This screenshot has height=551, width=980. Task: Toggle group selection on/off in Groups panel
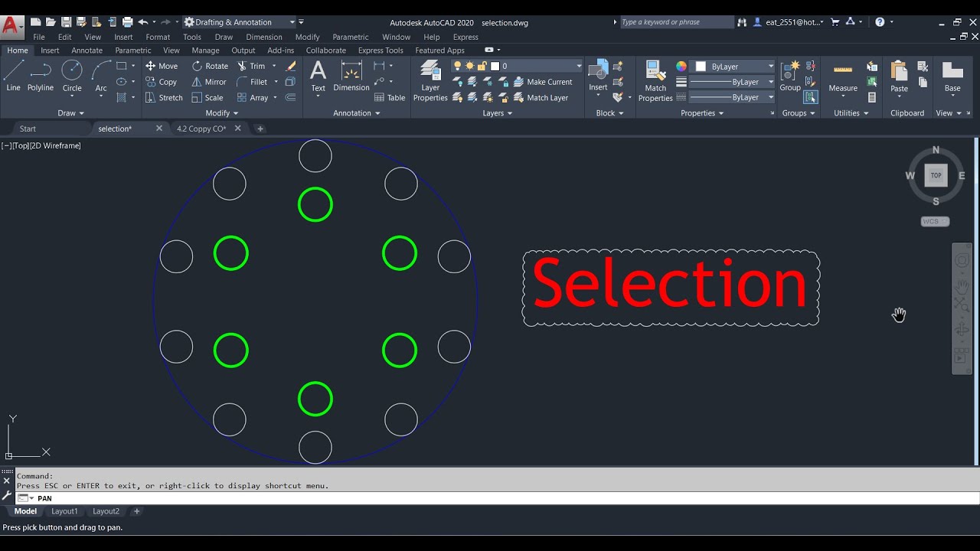(811, 97)
